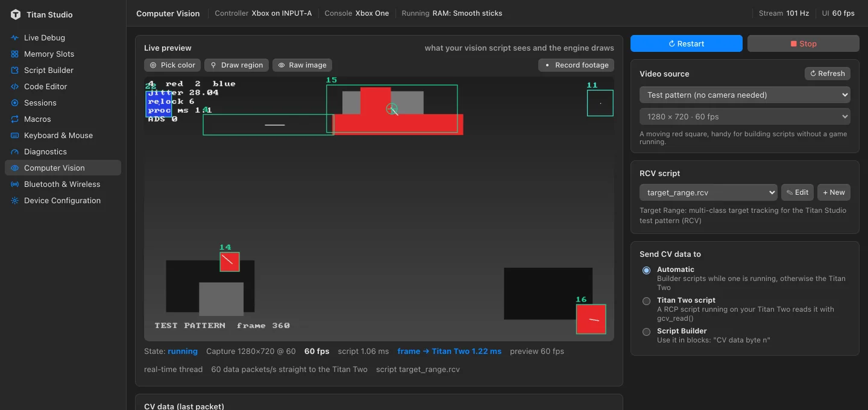Click the preview 60 fps text
This screenshot has width=868, height=410.
(537, 351)
